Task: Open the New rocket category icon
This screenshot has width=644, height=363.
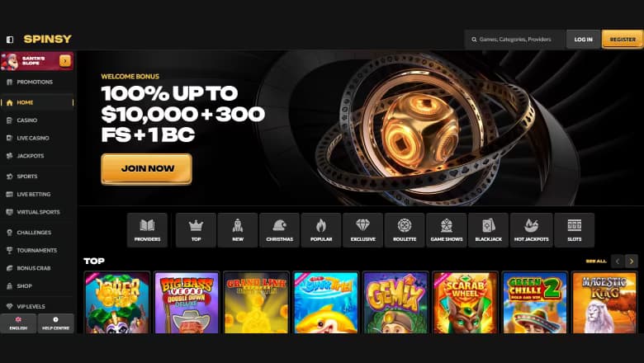Action: 238,230
